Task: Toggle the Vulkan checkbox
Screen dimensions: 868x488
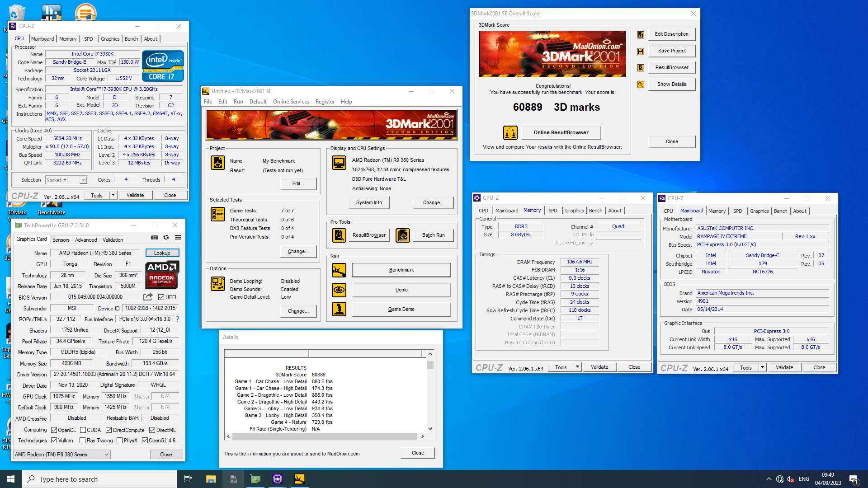Action: click(x=54, y=441)
